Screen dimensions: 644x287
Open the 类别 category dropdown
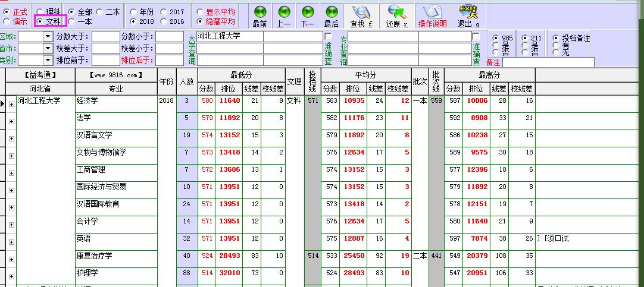[48, 60]
